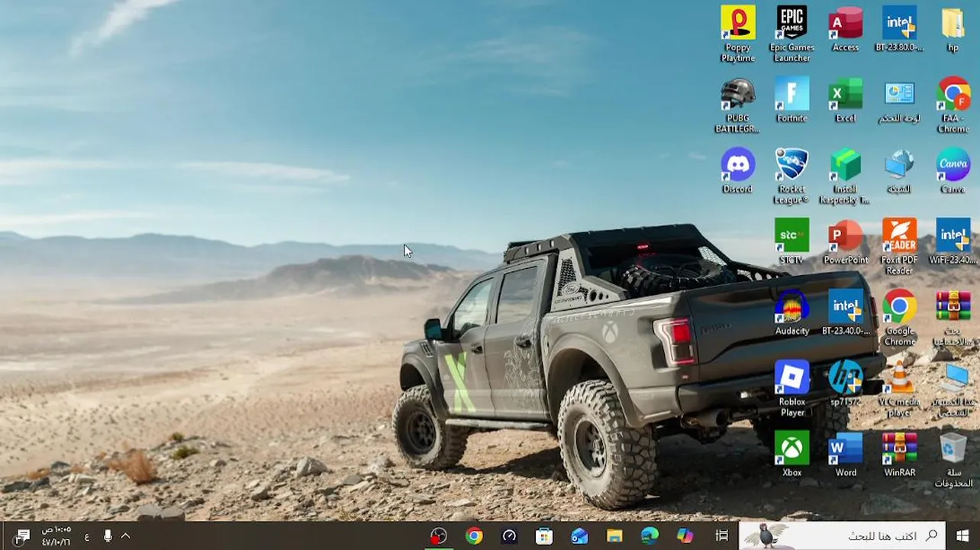This screenshot has height=550, width=980.
Task: Select the Control Panel (لوحة التحكم) icon
Action: tap(899, 100)
